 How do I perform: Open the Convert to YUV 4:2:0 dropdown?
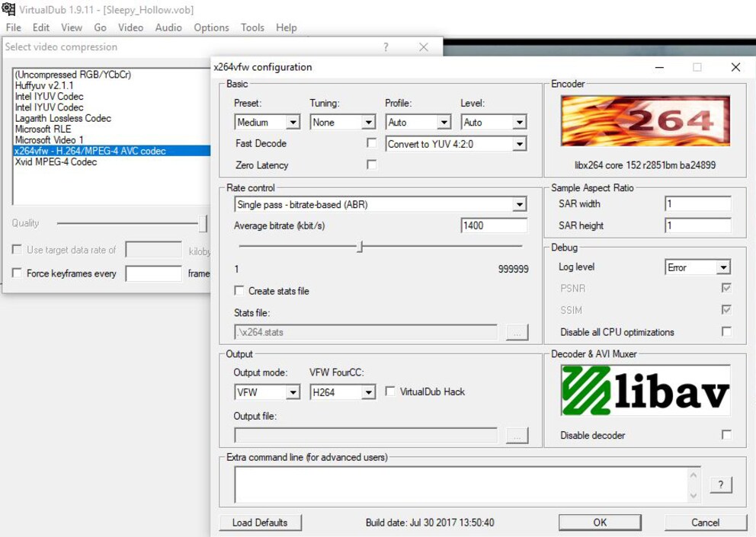(456, 144)
